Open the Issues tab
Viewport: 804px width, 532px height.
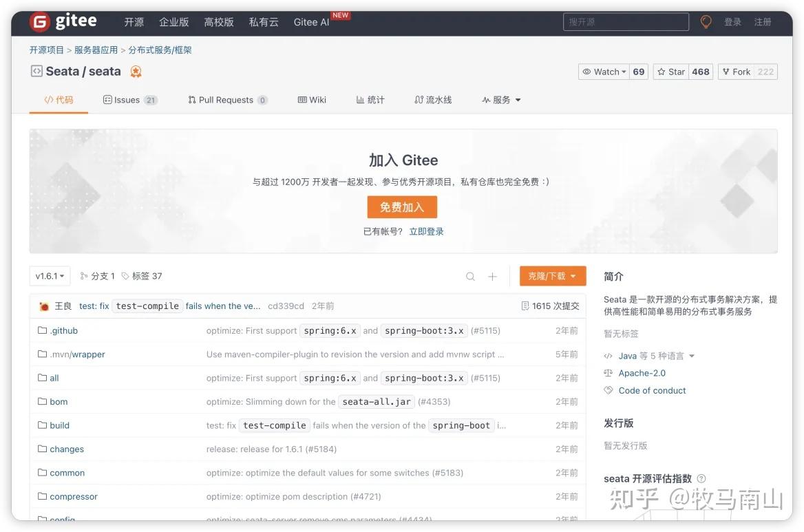(130, 100)
